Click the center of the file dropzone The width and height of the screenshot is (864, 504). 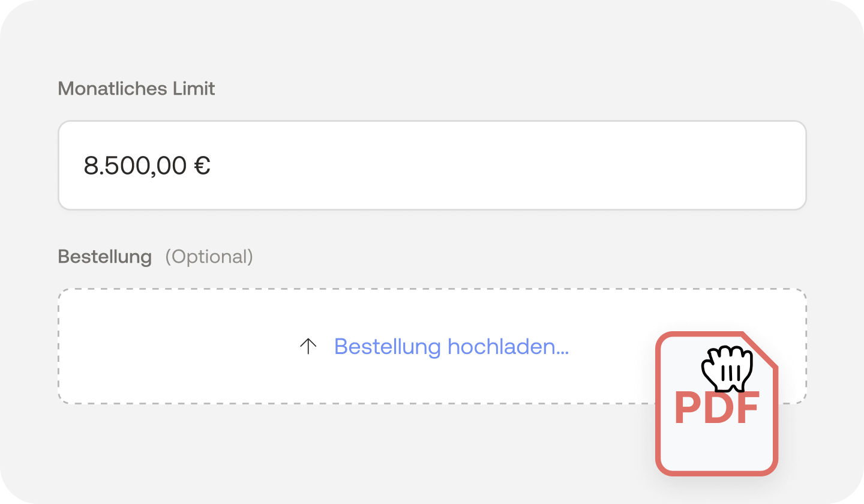(432, 346)
